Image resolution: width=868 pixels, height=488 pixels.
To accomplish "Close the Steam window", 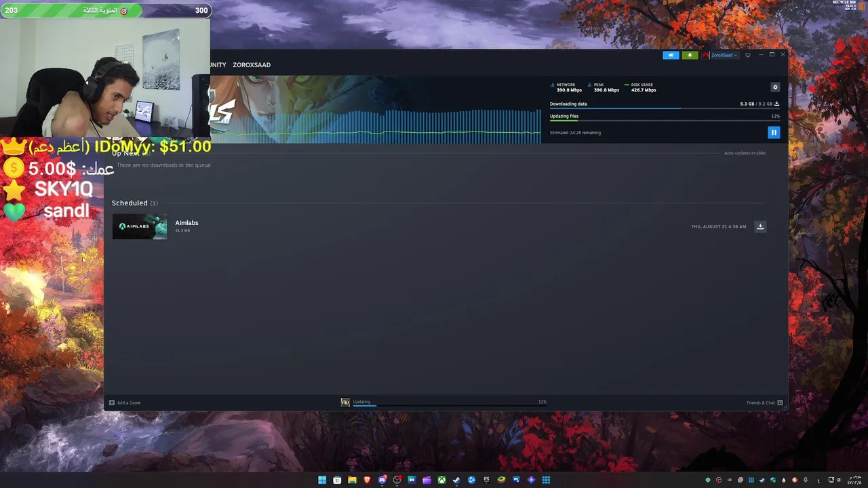I will [x=783, y=55].
